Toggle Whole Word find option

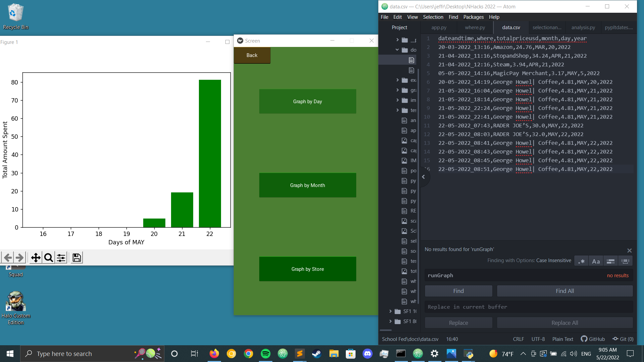pyautogui.click(x=625, y=261)
